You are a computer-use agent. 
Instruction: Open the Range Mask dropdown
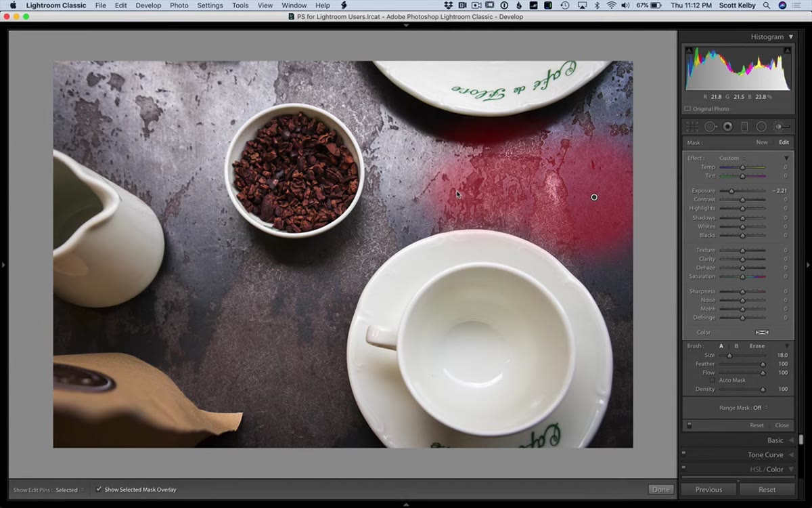tap(743, 408)
